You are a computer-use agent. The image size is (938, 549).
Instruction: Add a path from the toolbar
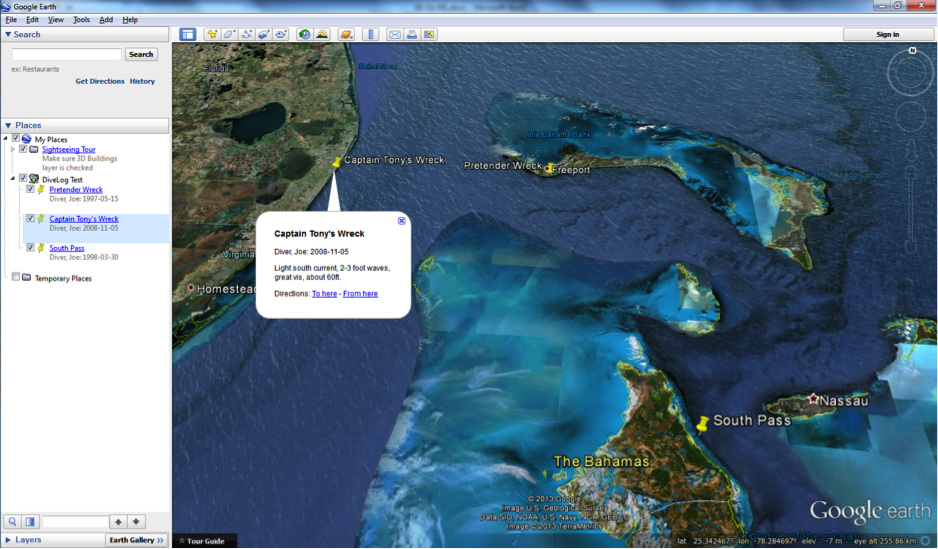(246, 34)
